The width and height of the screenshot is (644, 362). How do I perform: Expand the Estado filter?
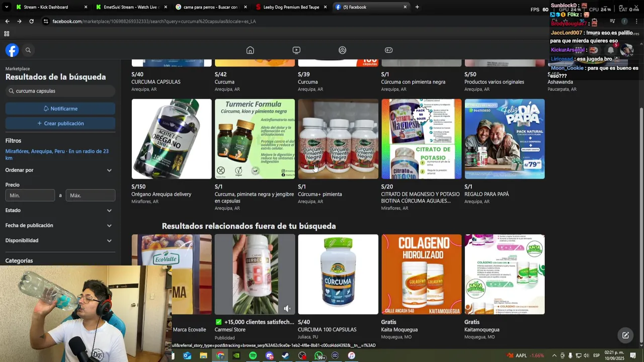[x=60, y=210]
